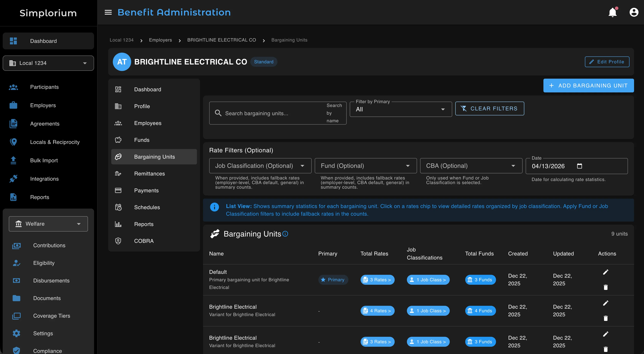Open the Date calendar picker

580,166
